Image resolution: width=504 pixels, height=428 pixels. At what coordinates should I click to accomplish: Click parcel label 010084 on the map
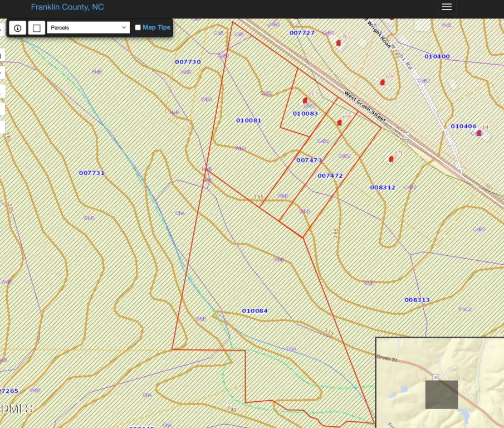point(255,310)
